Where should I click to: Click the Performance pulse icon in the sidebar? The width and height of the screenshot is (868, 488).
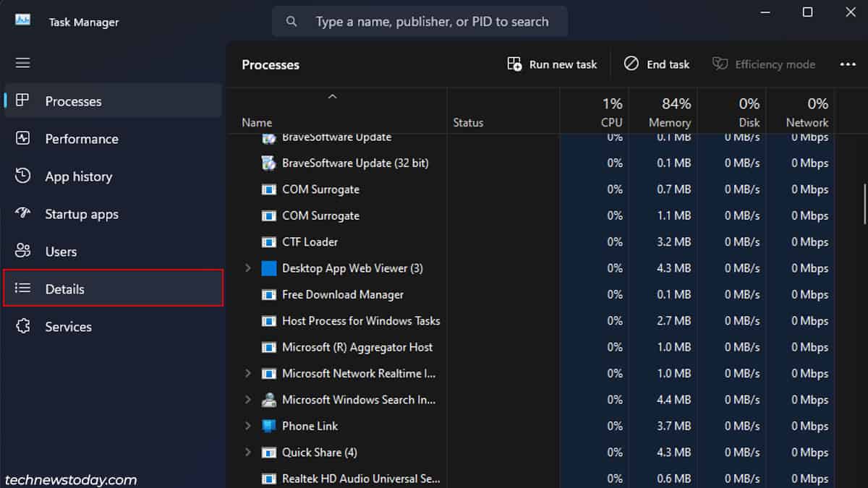[x=23, y=138]
